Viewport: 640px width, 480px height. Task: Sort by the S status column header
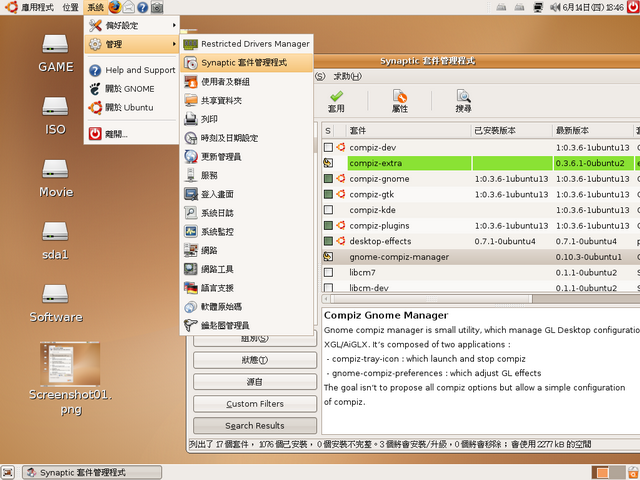tap(328, 131)
